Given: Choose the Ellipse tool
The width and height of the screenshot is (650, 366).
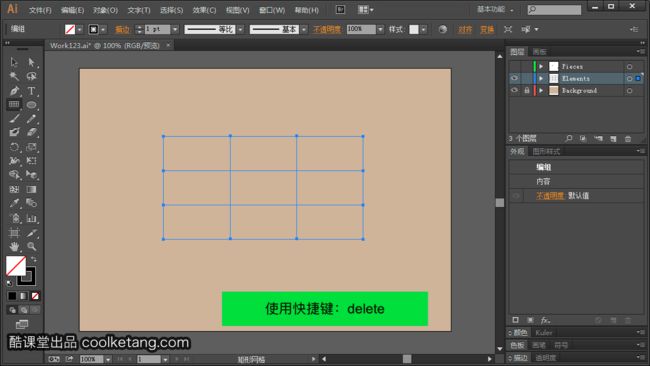Looking at the screenshot, I should tap(31, 105).
